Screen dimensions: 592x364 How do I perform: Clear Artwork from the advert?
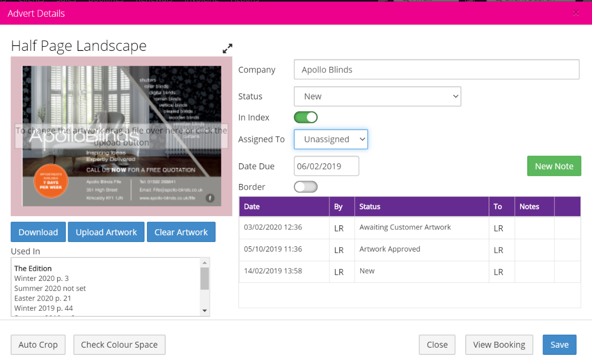[x=181, y=232]
